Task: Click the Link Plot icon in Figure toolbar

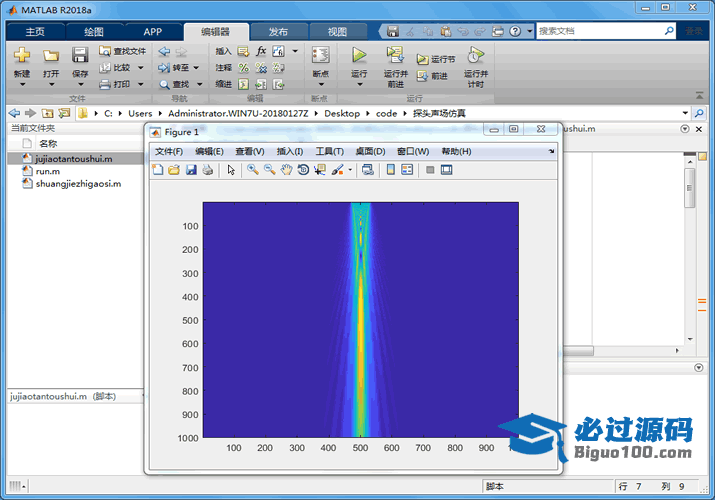Action: point(368,170)
